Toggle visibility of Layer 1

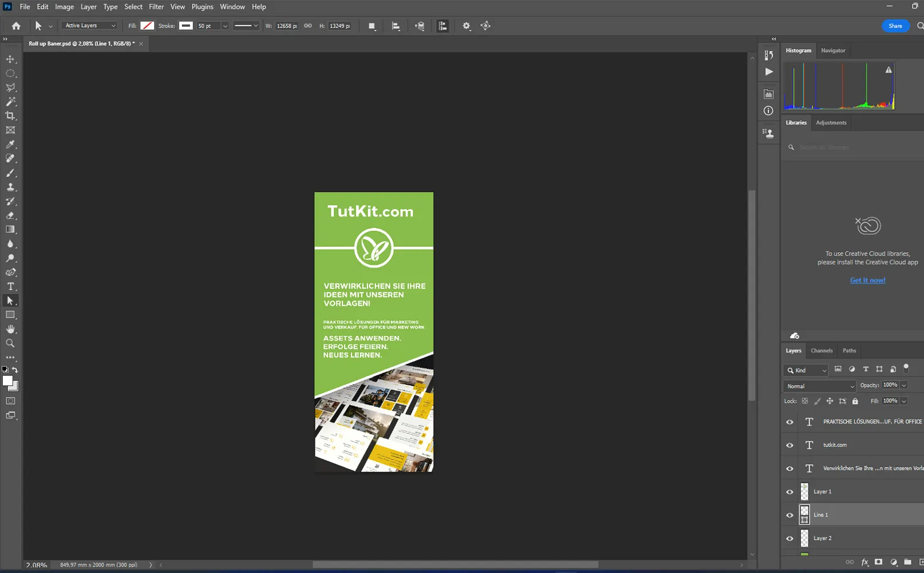(790, 492)
